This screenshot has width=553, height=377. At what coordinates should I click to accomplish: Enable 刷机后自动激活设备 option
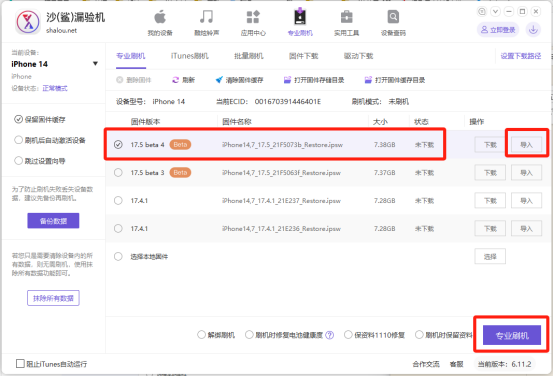pos(18,140)
